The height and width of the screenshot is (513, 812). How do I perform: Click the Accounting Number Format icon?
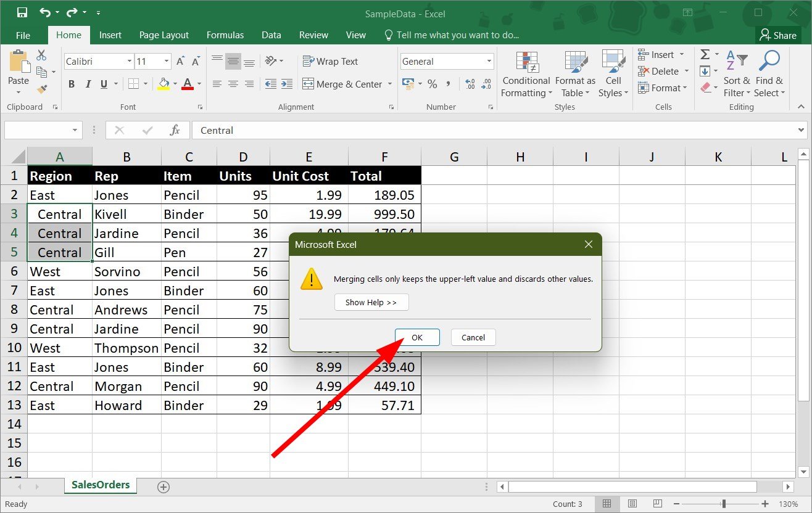(408, 84)
